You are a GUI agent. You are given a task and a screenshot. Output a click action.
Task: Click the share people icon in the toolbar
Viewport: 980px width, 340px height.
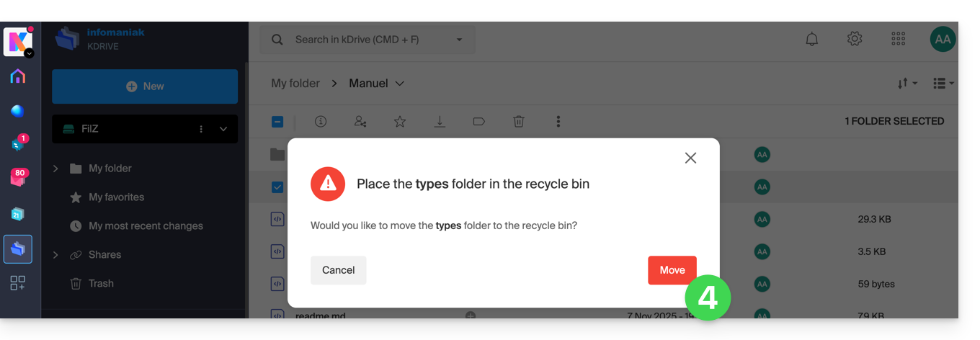tap(360, 122)
